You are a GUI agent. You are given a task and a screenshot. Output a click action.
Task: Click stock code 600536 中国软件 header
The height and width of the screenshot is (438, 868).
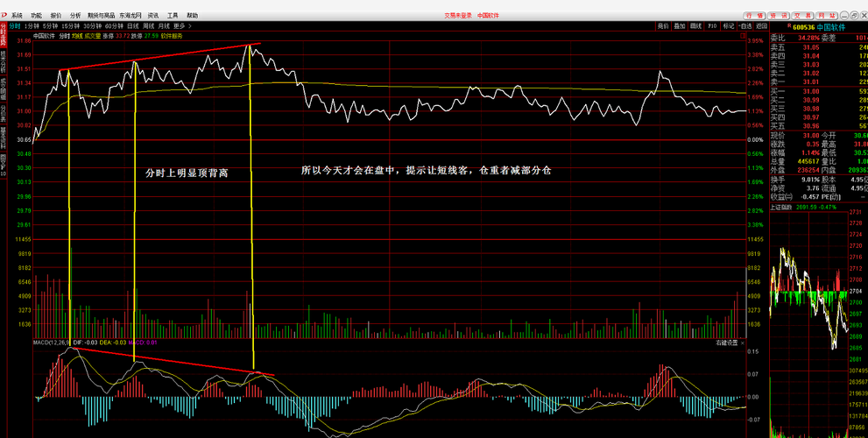[x=819, y=26]
